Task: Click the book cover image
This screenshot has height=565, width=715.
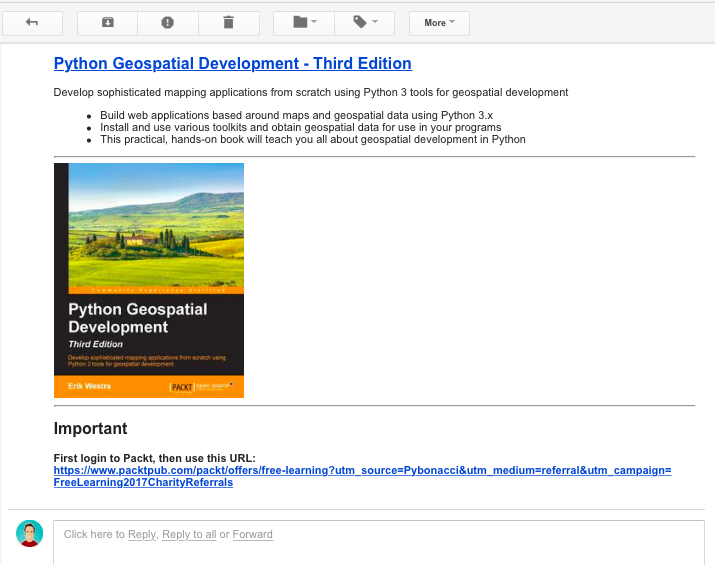Action: coord(149,280)
